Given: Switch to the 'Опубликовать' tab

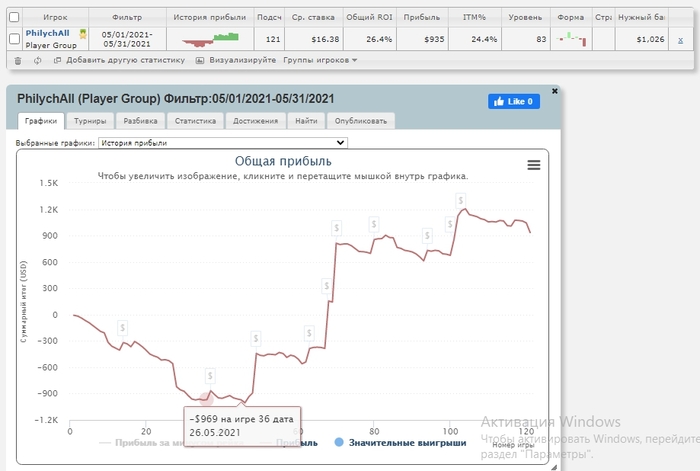Looking at the screenshot, I should [361, 121].
